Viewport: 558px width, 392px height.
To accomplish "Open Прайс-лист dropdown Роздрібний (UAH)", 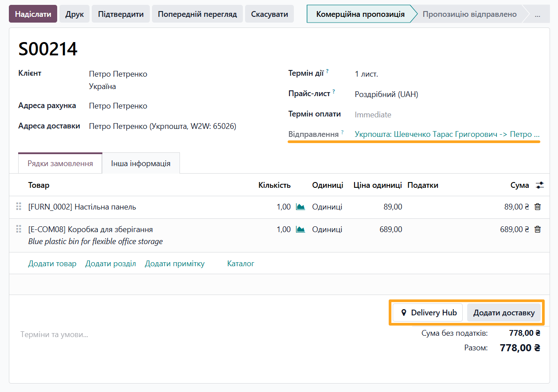I will (x=386, y=94).
